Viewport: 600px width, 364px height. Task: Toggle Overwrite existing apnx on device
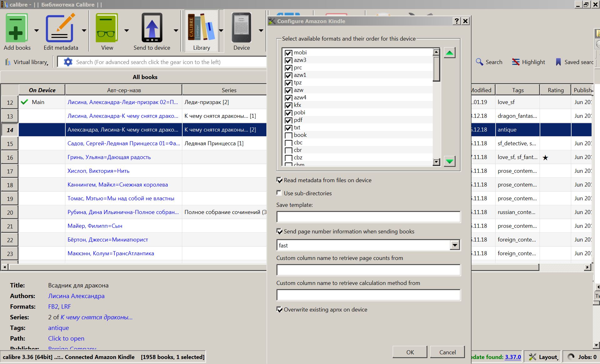(x=279, y=310)
